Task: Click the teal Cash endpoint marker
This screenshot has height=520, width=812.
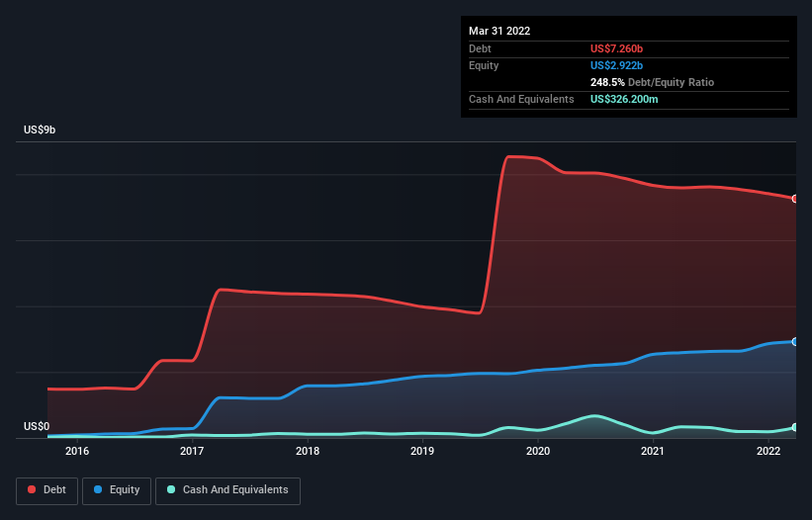Action: (x=795, y=427)
